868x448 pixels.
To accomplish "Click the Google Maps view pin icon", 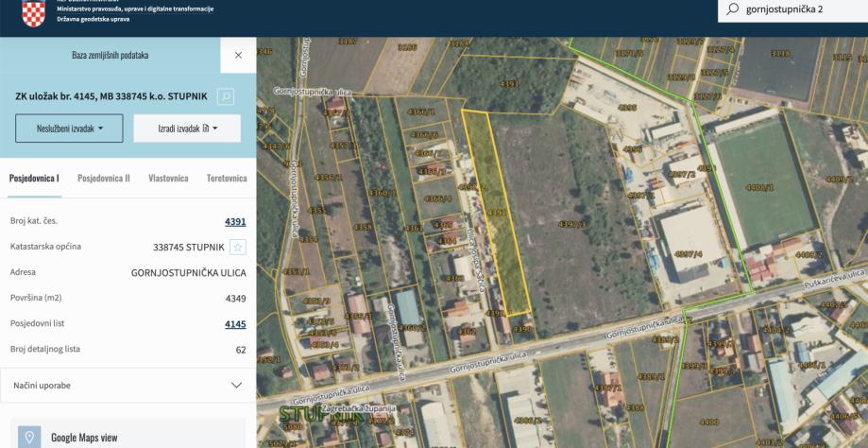I will coord(29,438).
